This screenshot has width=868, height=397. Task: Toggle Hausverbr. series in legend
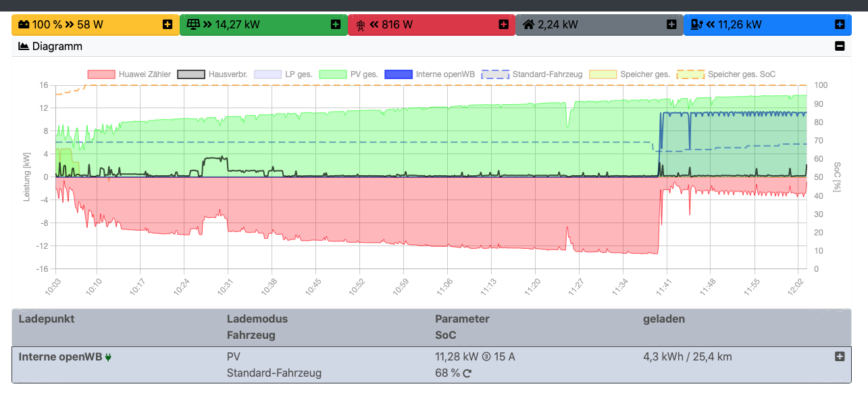212,74
